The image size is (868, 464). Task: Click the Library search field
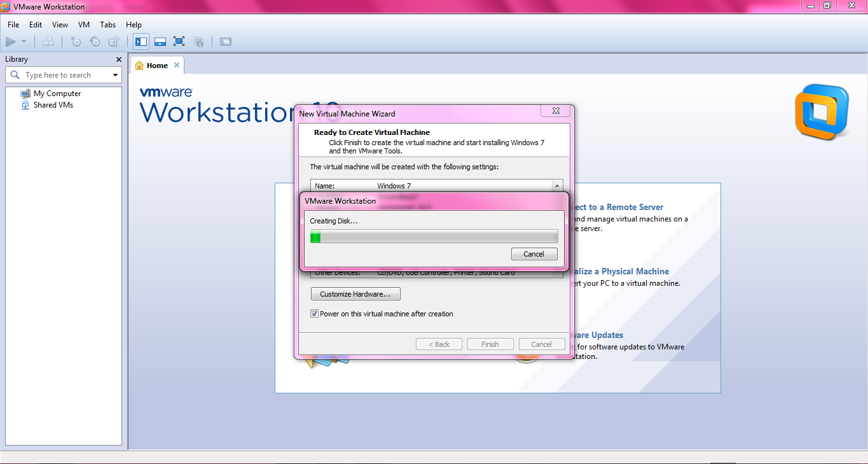pyautogui.click(x=64, y=75)
